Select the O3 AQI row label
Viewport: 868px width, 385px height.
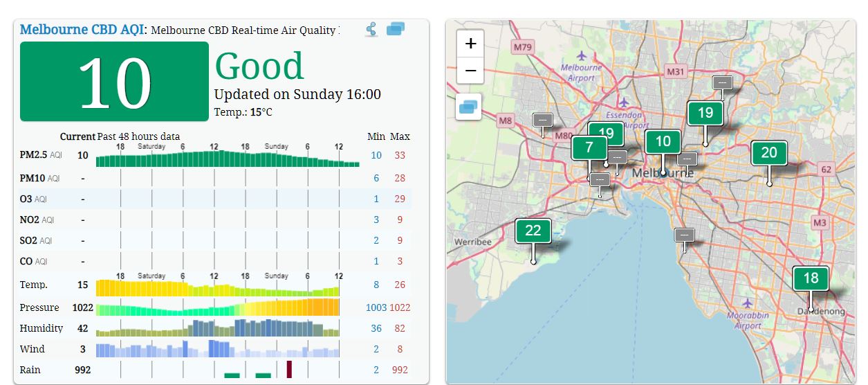33,199
